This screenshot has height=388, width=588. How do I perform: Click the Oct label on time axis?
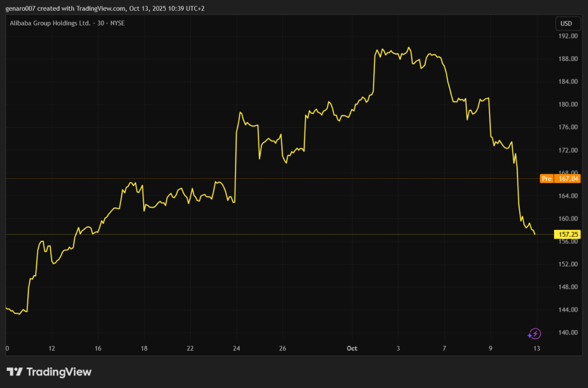click(352, 348)
